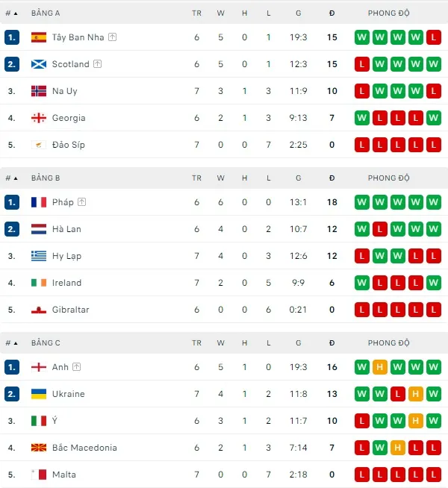Click the orange H draw badge in Anh's form
Screen dimensions: 448x488
pyautogui.click(x=380, y=367)
